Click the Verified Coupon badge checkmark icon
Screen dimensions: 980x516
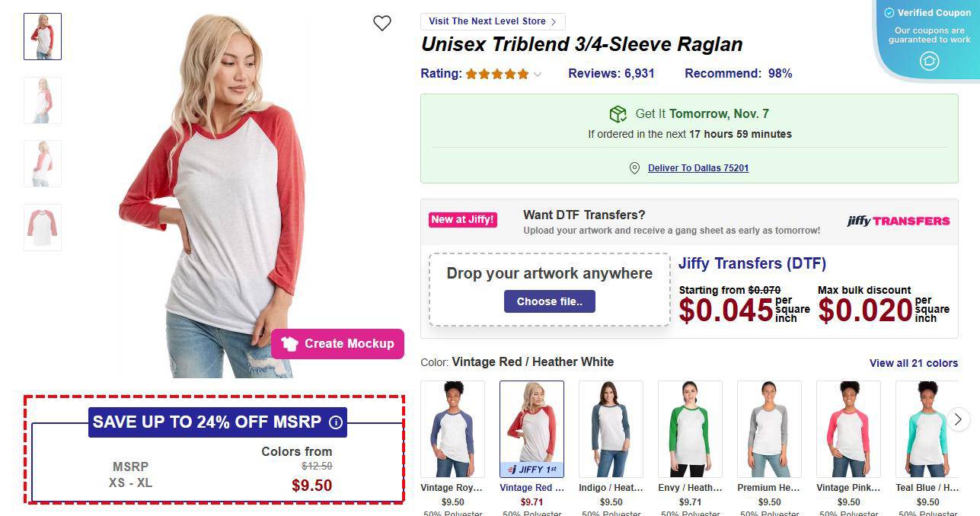coord(888,12)
